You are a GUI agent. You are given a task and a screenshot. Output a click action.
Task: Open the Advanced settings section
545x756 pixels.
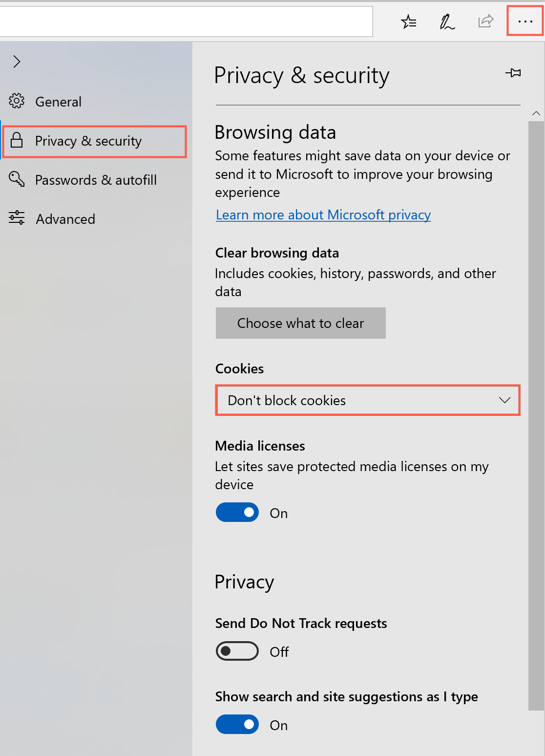65,219
